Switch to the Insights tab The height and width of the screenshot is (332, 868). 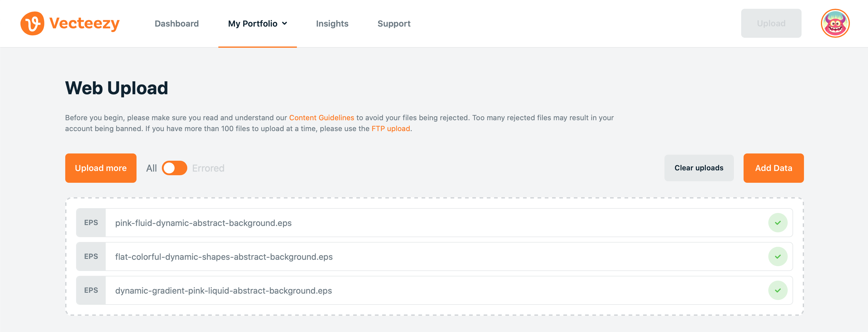(332, 23)
